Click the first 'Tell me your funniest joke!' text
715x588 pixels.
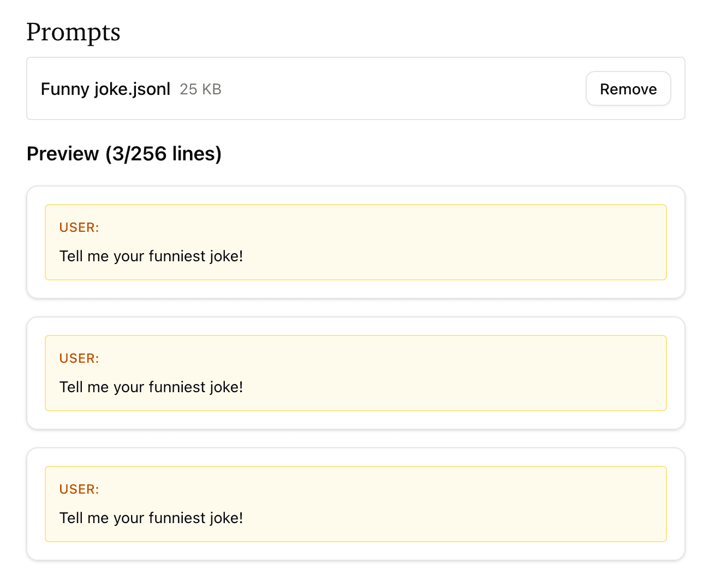coord(151,256)
